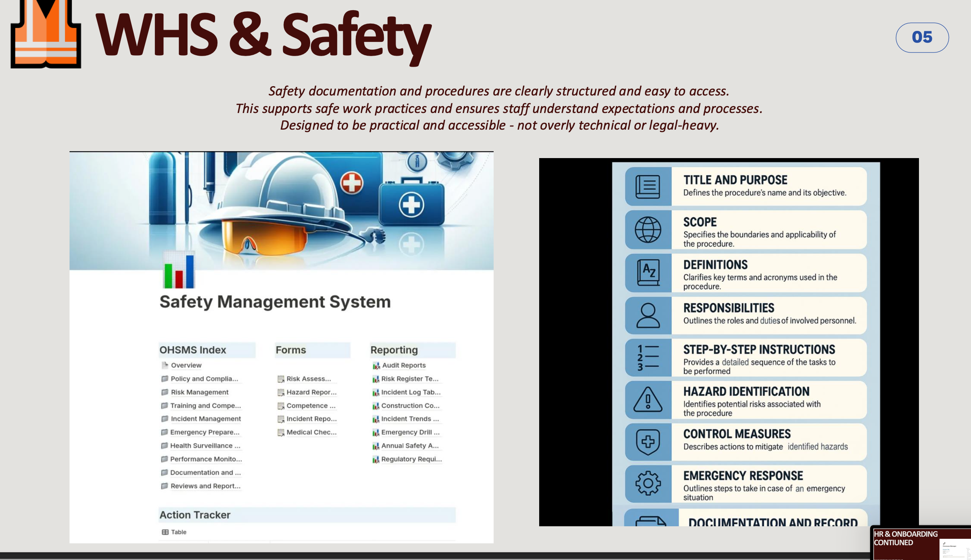Open the Hazard Report form link
Viewport: 971px width, 560px height.
click(x=311, y=392)
